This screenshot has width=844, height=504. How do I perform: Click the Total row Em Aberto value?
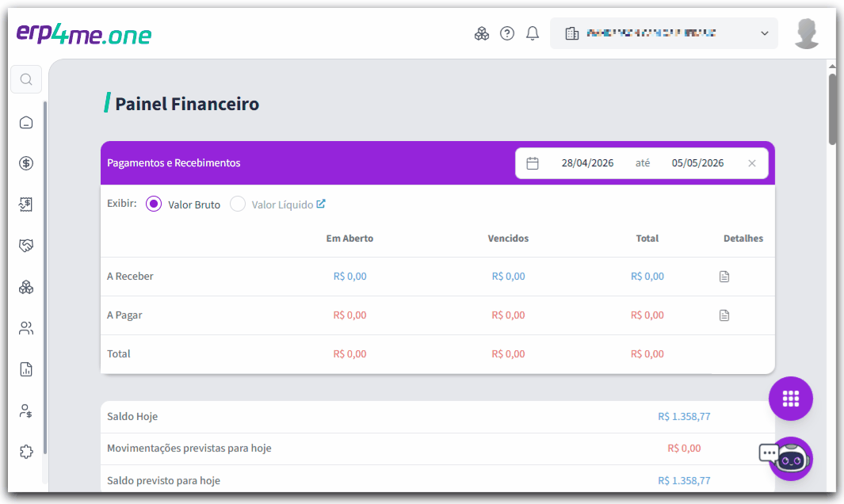[349, 353]
